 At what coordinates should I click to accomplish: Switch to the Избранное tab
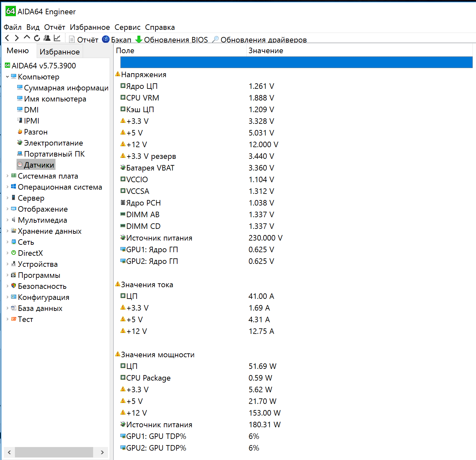[60, 52]
